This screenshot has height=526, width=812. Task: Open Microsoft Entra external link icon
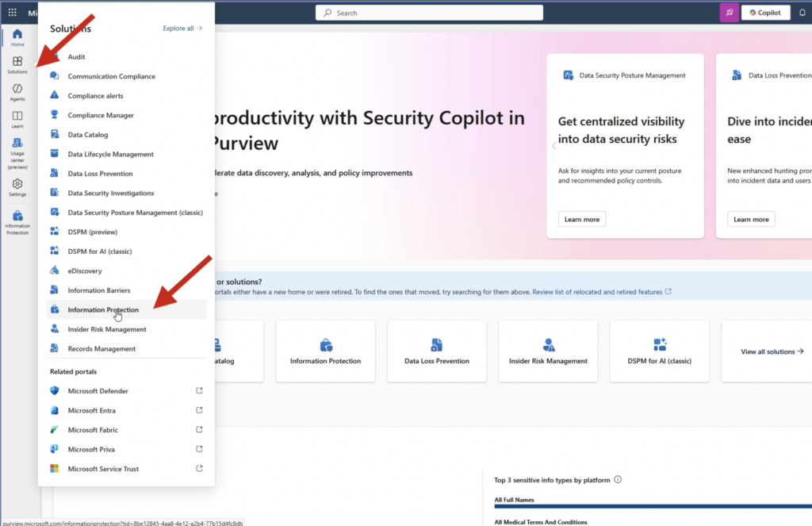click(199, 410)
